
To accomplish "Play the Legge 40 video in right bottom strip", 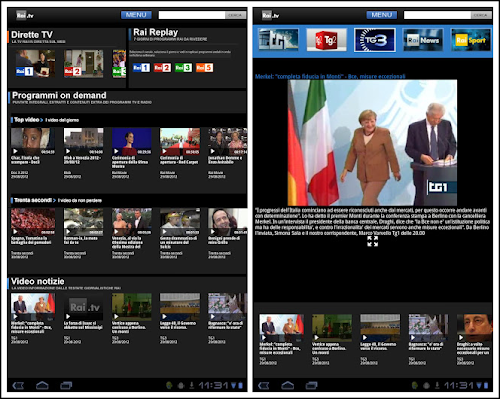I will (380, 328).
